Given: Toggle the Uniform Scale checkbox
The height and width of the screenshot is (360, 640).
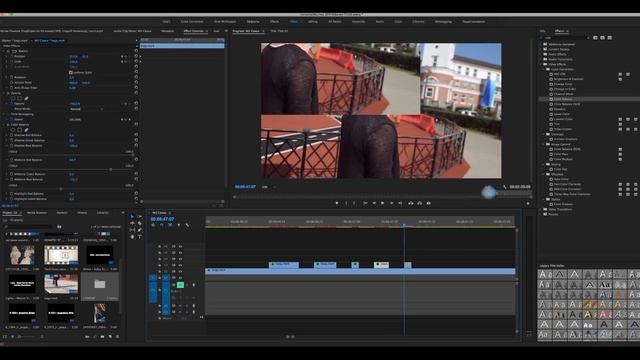Looking at the screenshot, I should click(71, 72).
